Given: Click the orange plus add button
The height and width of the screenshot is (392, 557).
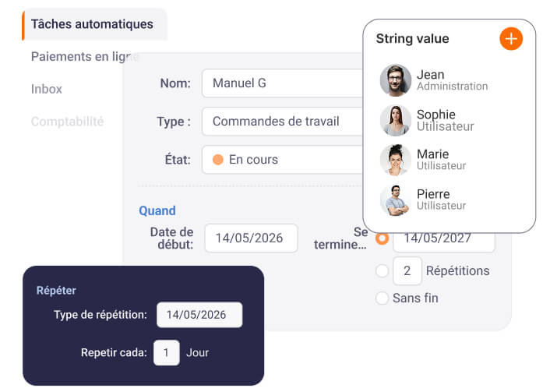Looking at the screenshot, I should [511, 39].
